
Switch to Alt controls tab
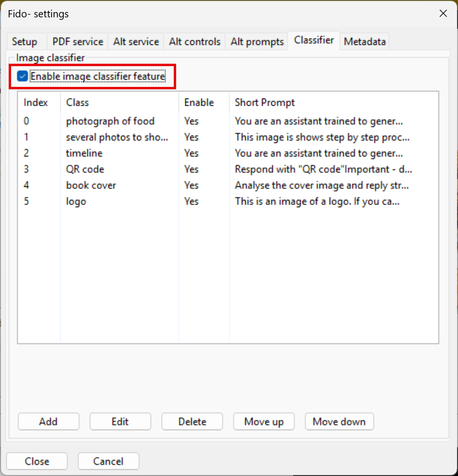(194, 42)
